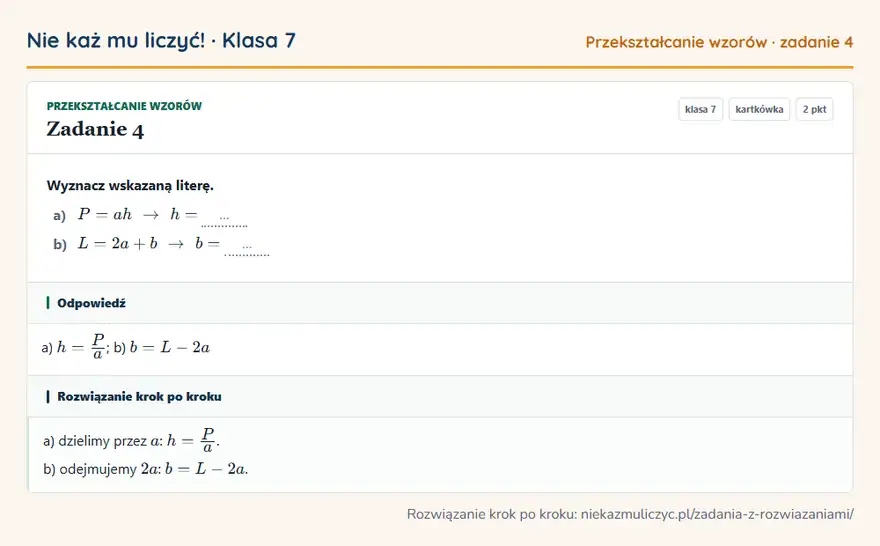Select the green 'PRZEKSZTAŁCANIE WZORÓW' category label
Viewport: 880px width, 546px height.
[124, 106]
